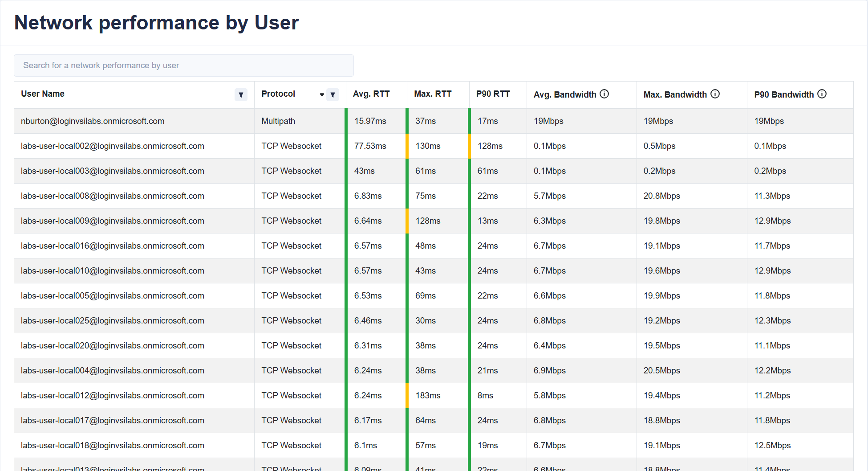
Task: Show Max. Bandwidth info tooltip icon
Action: point(715,94)
